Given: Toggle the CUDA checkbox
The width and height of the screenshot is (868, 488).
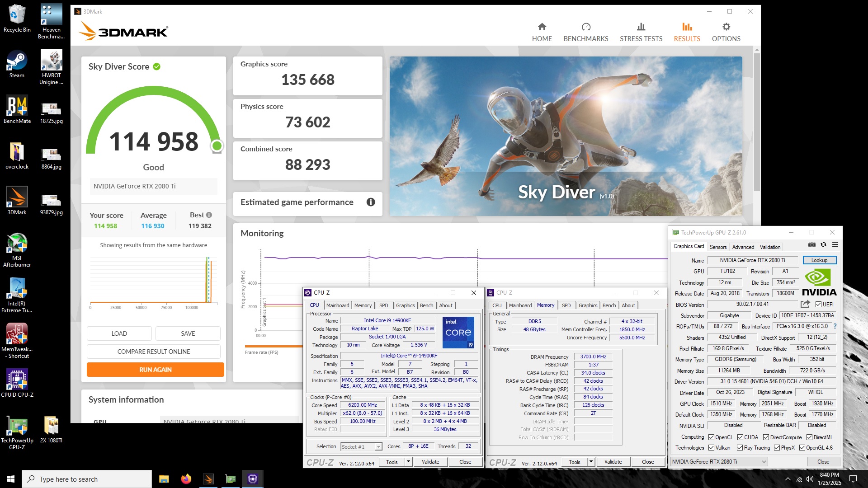Looking at the screenshot, I should tap(740, 437).
